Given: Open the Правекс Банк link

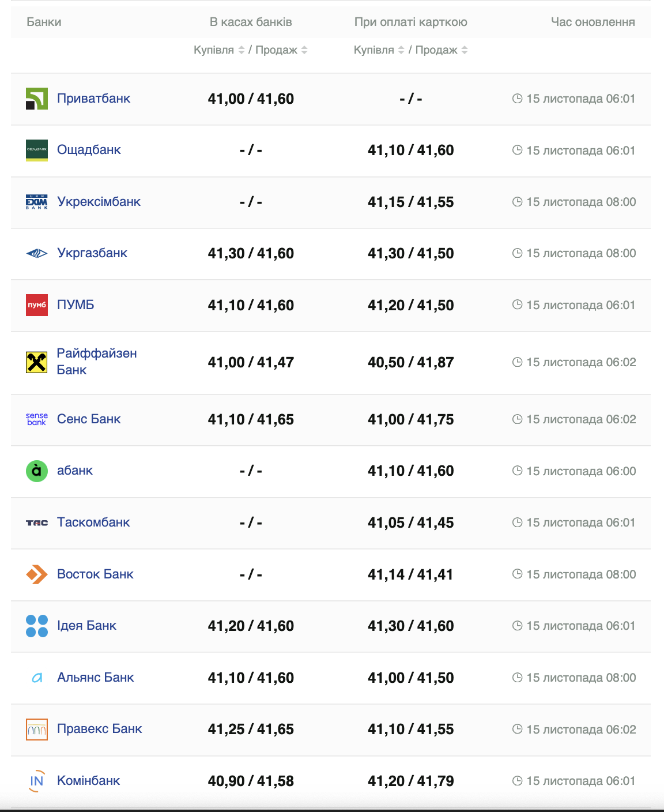Looking at the screenshot, I should tap(99, 729).
